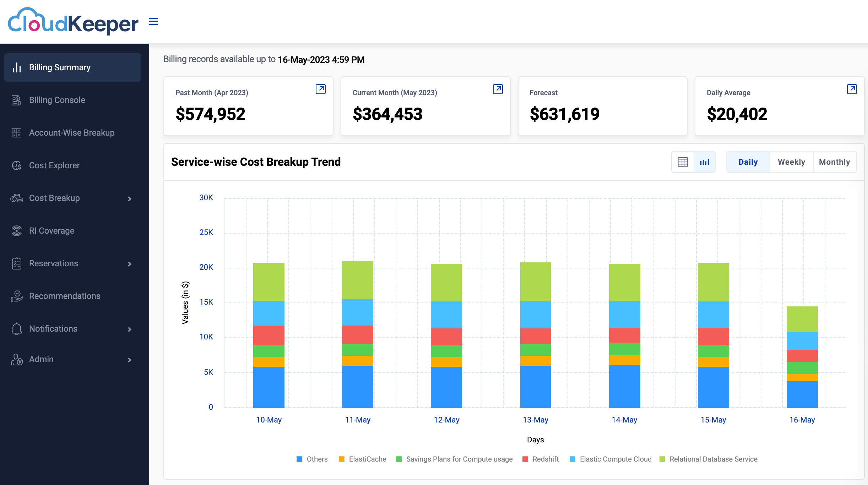The width and height of the screenshot is (868, 485).
Task: Open the Billing Summary chart icon
Action: (x=16, y=67)
